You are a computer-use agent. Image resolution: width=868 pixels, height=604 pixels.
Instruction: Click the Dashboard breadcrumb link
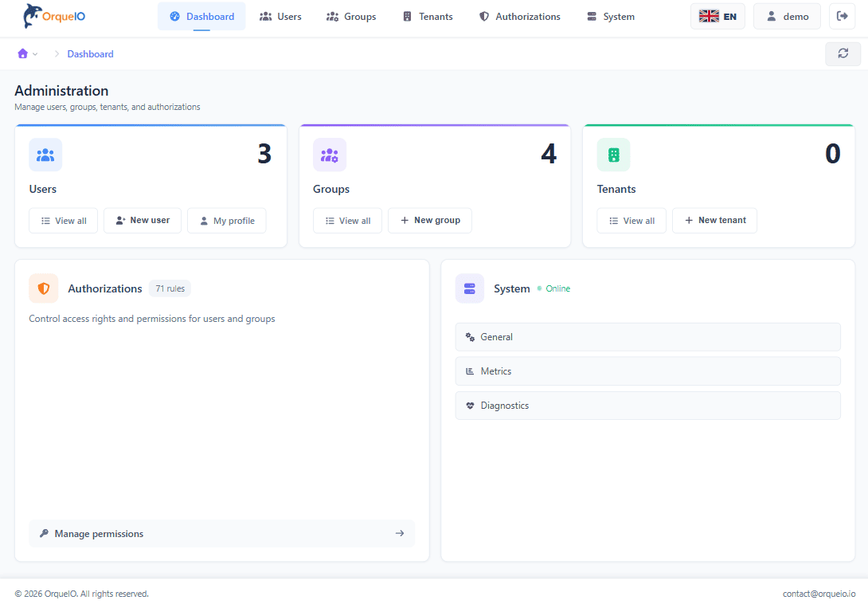coord(90,53)
